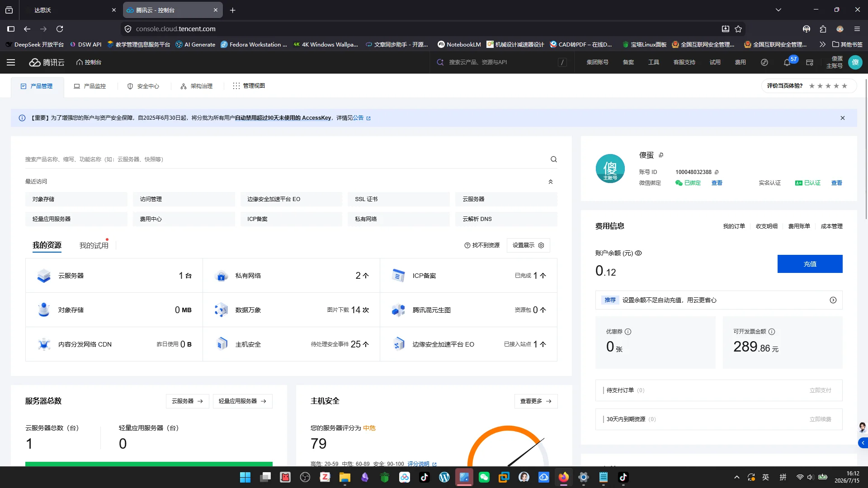Click the Windows Start button

[245, 477]
